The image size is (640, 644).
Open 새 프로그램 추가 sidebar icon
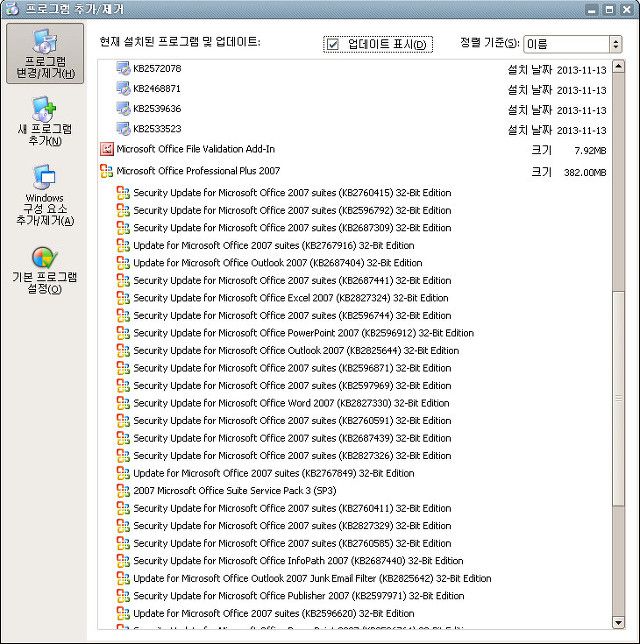(45, 121)
